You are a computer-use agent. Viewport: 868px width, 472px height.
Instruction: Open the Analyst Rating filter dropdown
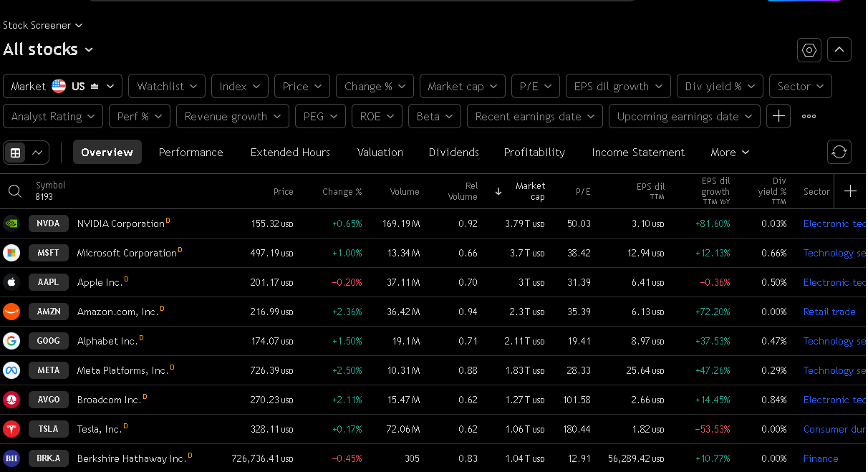click(53, 116)
